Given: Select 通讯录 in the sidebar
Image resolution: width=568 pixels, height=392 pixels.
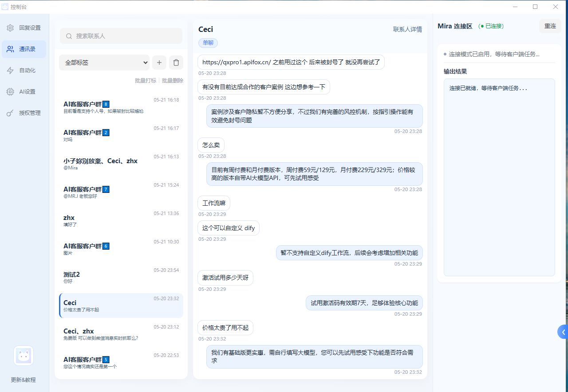Looking at the screenshot, I should [x=24, y=49].
